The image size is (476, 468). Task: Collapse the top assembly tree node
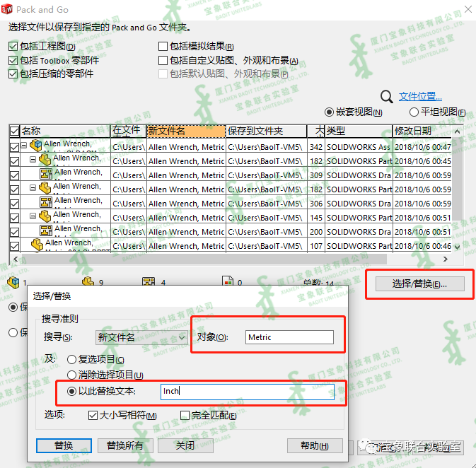[x=24, y=146]
